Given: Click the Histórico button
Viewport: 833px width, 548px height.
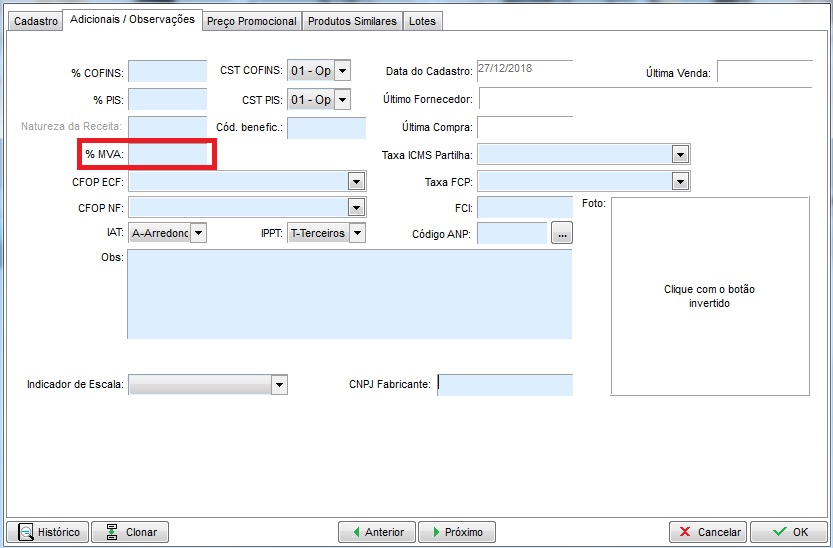Looking at the screenshot, I should click(47, 532).
